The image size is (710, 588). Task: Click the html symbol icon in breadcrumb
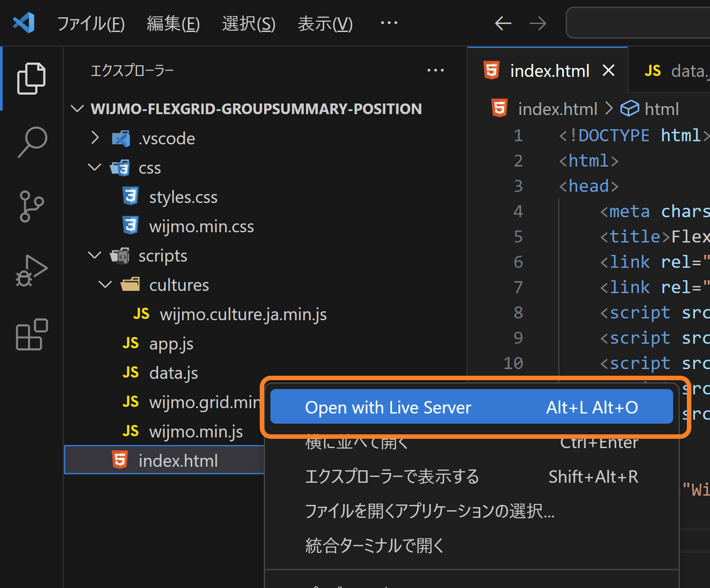630,108
